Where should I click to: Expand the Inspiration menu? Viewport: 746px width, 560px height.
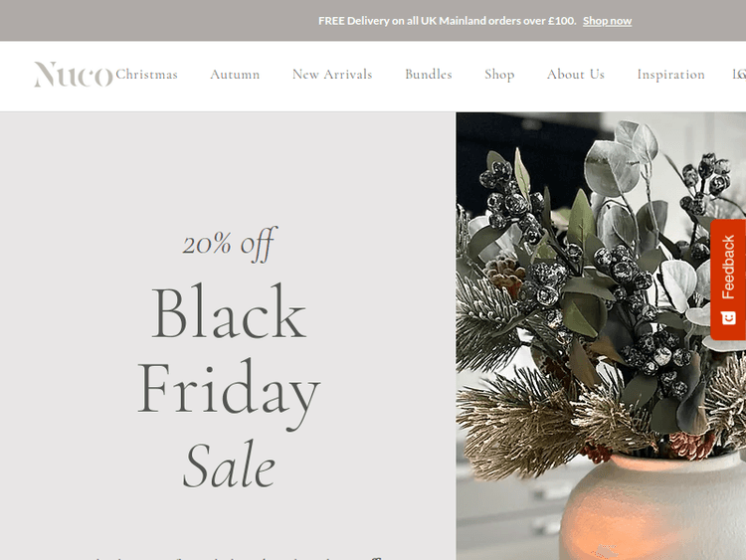(670, 75)
